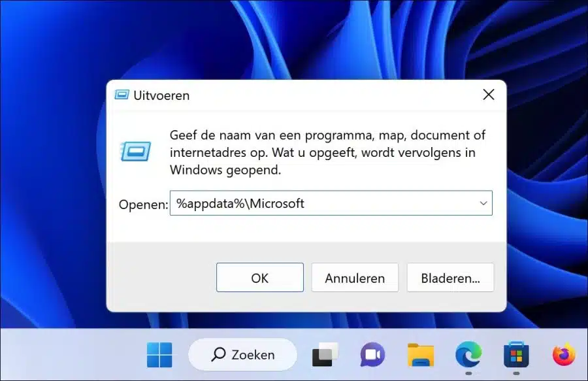Click the magnifier icon in Zoeken
This screenshot has width=588, height=381.
click(x=219, y=354)
